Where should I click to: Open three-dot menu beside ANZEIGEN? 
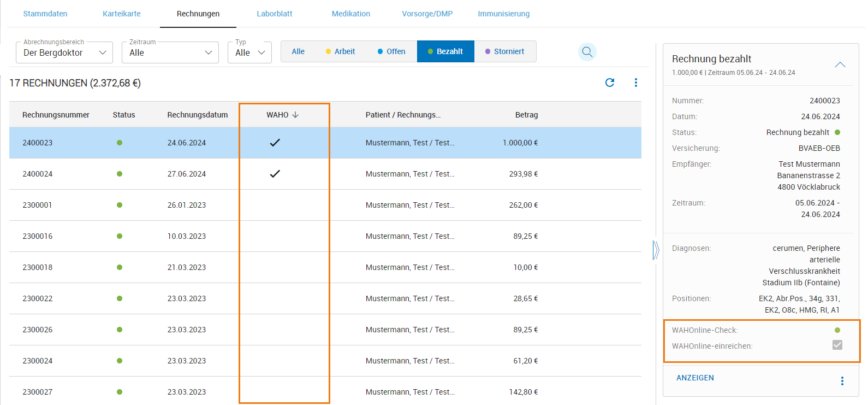point(842,381)
